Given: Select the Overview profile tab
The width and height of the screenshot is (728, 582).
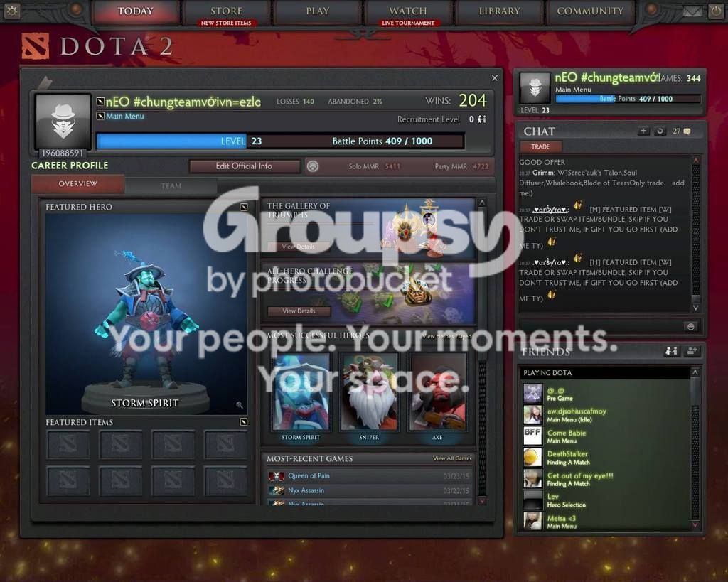Looking at the screenshot, I should [78, 184].
